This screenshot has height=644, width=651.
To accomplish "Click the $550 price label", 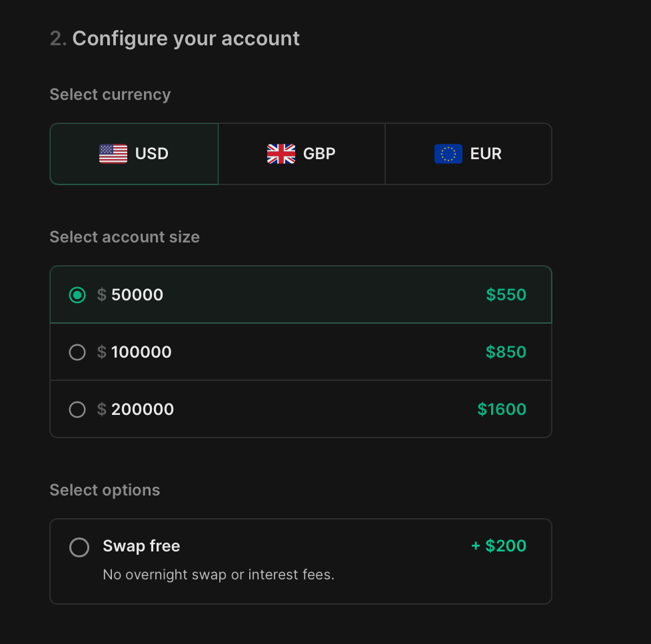I will coord(506,295).
